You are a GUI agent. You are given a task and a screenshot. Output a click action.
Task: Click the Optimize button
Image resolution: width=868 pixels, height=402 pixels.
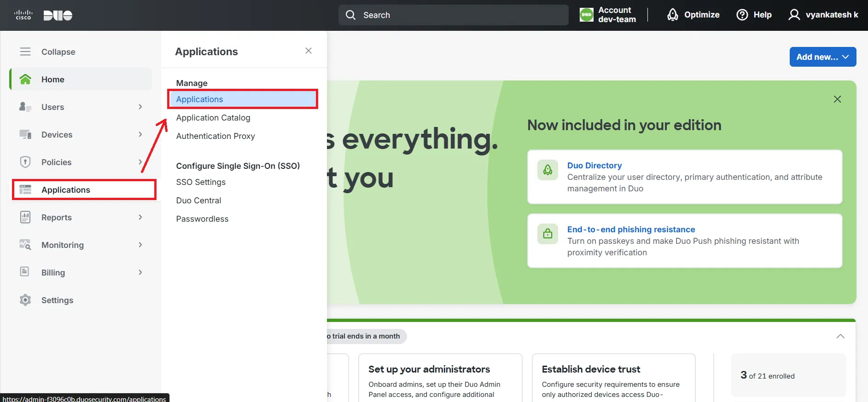click(x=693, y=15)
